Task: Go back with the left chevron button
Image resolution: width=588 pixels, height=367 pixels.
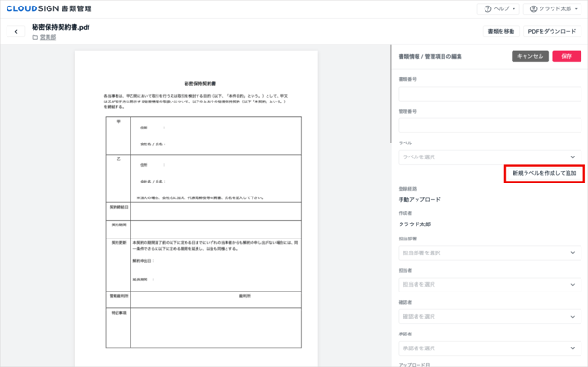Action: coord(16,32)
